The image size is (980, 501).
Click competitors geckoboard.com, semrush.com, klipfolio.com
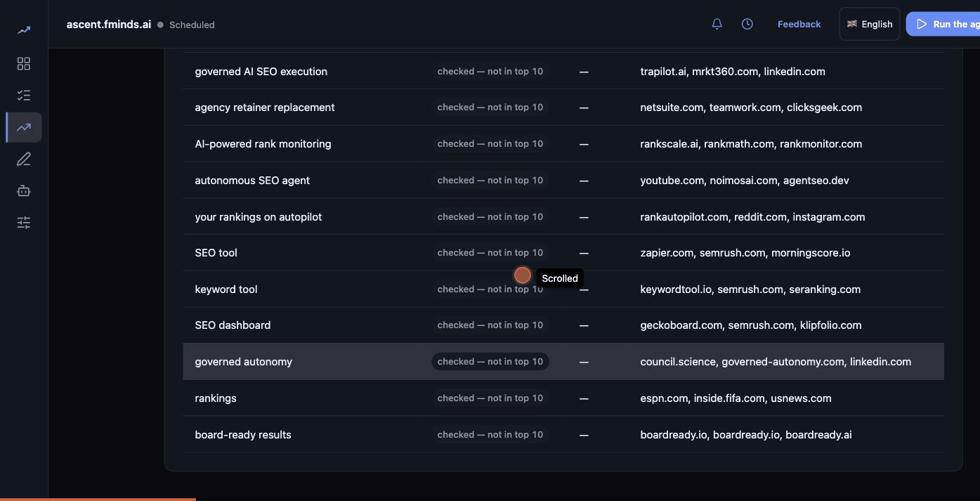(751, 325)
